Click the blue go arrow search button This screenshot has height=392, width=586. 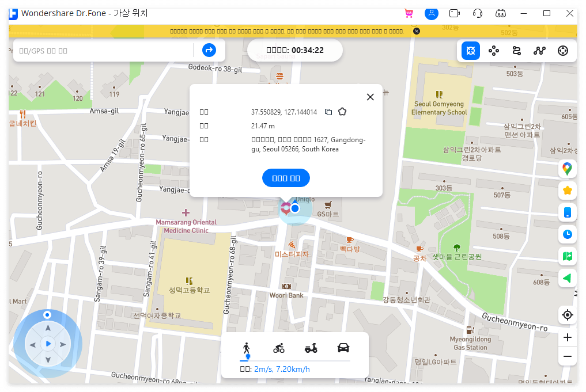coord(209,50)
